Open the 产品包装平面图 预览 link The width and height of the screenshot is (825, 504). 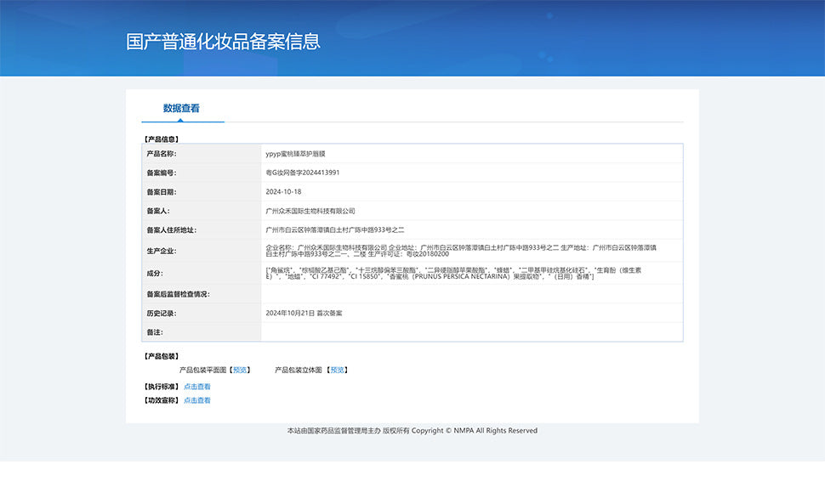pyautogui.click(x=240, y=370)
